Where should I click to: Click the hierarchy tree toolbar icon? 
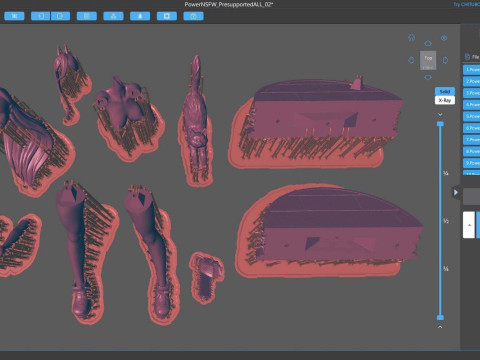click(x=113, y=16)
